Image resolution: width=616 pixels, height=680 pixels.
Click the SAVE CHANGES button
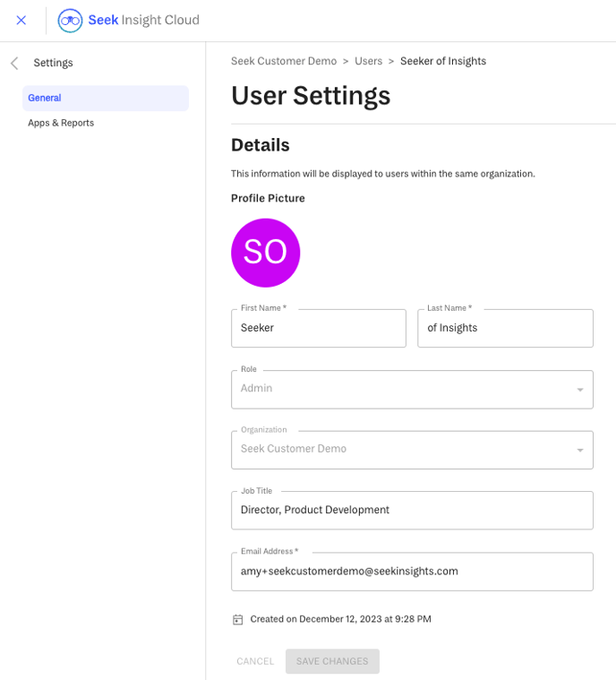(332, 661)
